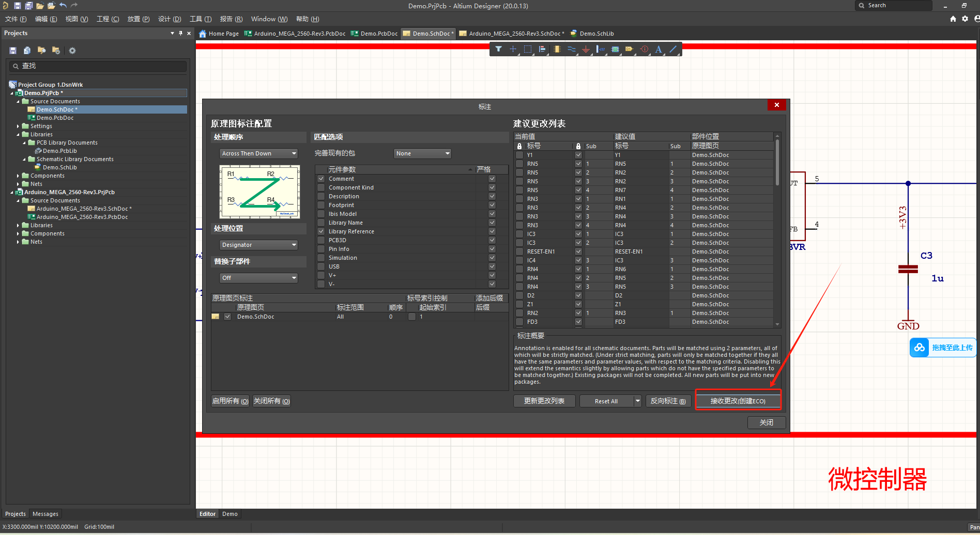Click the Redo arrow icon
Screen dimensions: 980x535
[74, 6]
